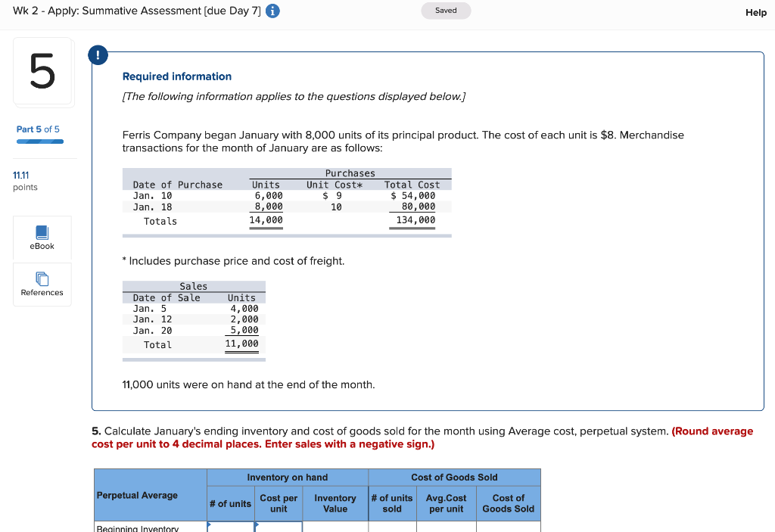Open the eBook resource
This screenshot has height=532, width=775.
click(x=42, y=238)
